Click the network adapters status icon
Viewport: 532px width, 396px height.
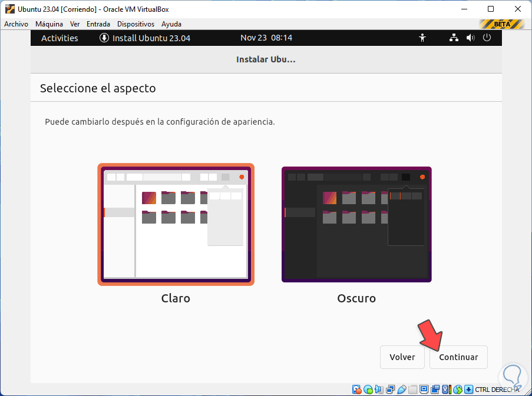tap(391, 390)
